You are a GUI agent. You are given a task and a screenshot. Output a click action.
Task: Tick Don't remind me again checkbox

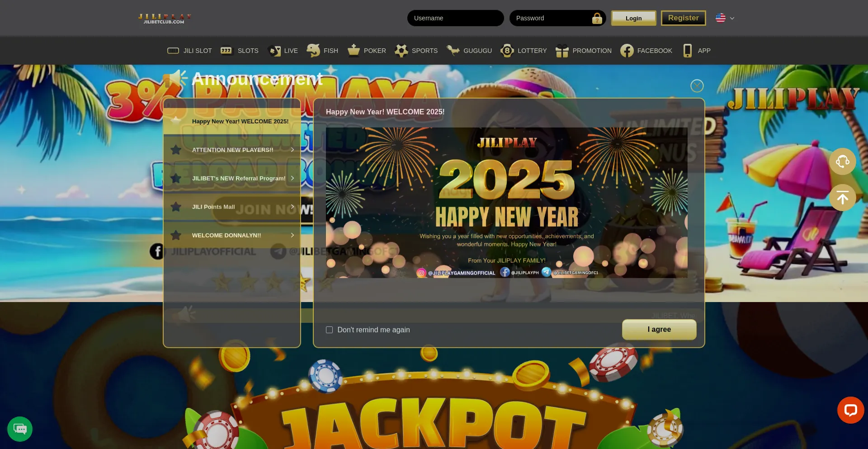tap(329, 330)
